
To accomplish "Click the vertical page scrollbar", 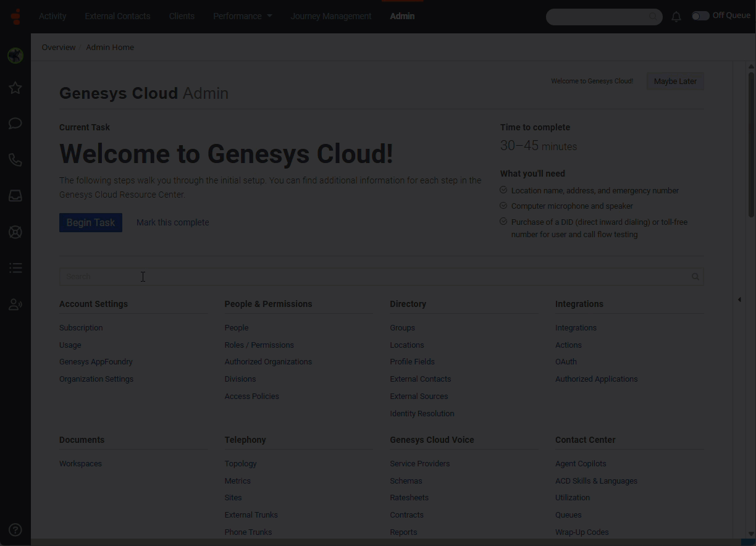I will 751,145.
